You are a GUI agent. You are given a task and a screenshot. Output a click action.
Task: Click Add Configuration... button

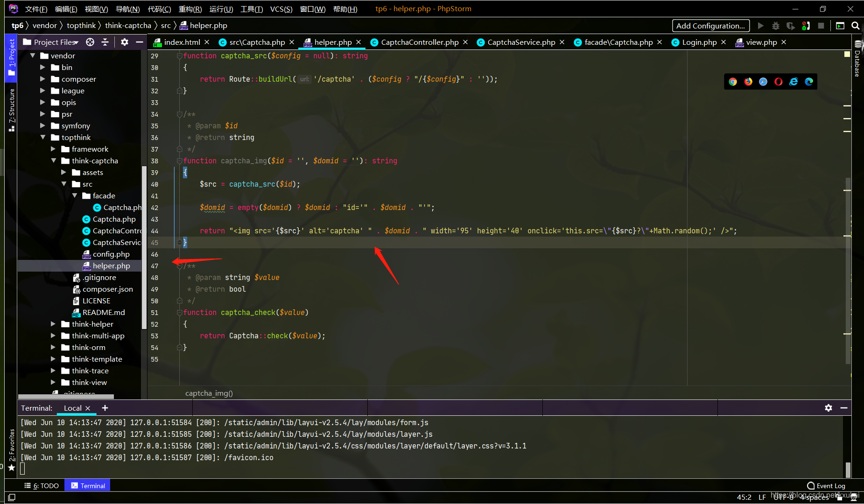[x=711, y=26]
